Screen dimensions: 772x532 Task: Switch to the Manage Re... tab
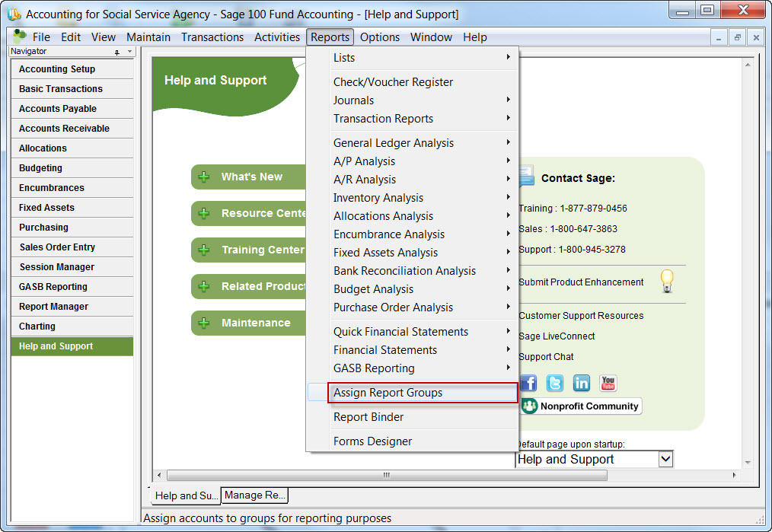[254, 495]
